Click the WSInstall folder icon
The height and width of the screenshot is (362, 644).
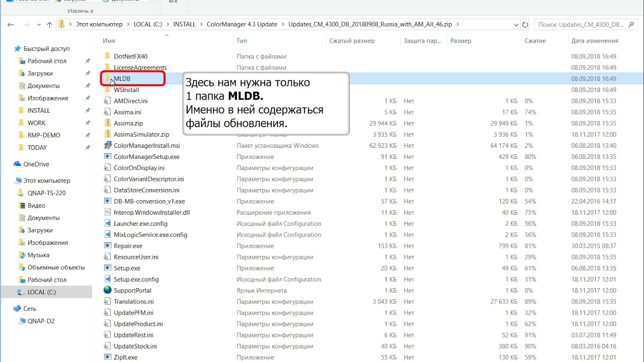[x=107, y=89]
